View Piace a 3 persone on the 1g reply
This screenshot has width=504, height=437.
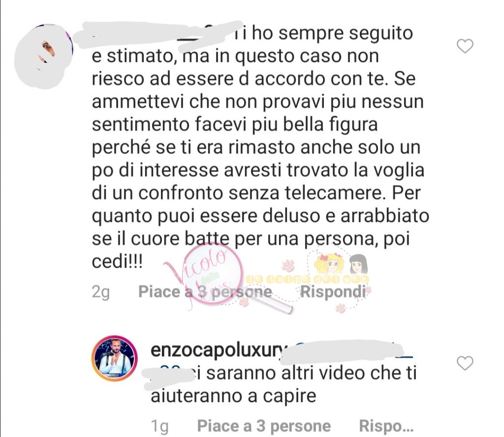coord(264,426)
